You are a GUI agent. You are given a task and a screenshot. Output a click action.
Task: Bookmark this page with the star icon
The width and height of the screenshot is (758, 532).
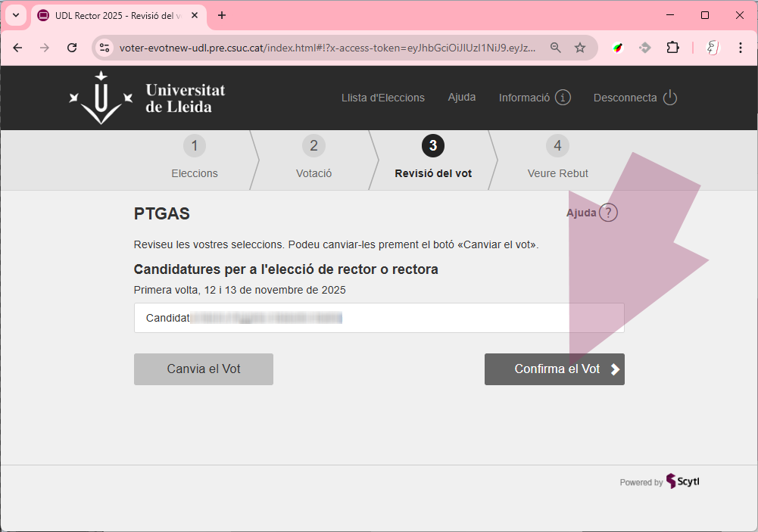tap(580, 48)
